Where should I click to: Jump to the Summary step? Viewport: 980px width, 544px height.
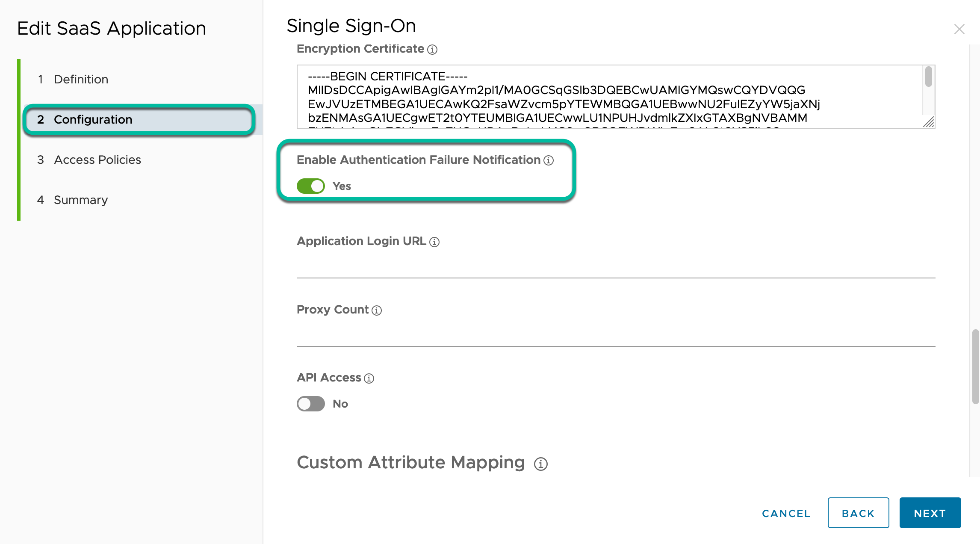(x=81, y=200)
